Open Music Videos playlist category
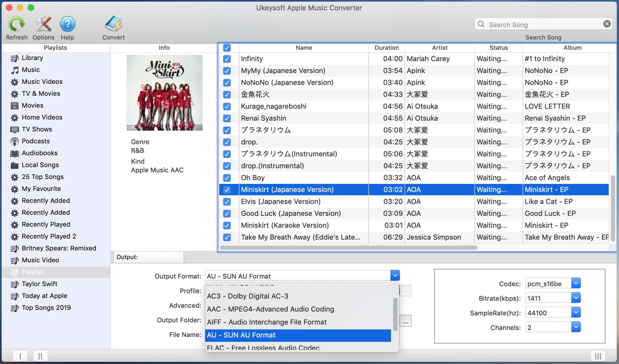The image size is (619, 364). click(42, 81)
